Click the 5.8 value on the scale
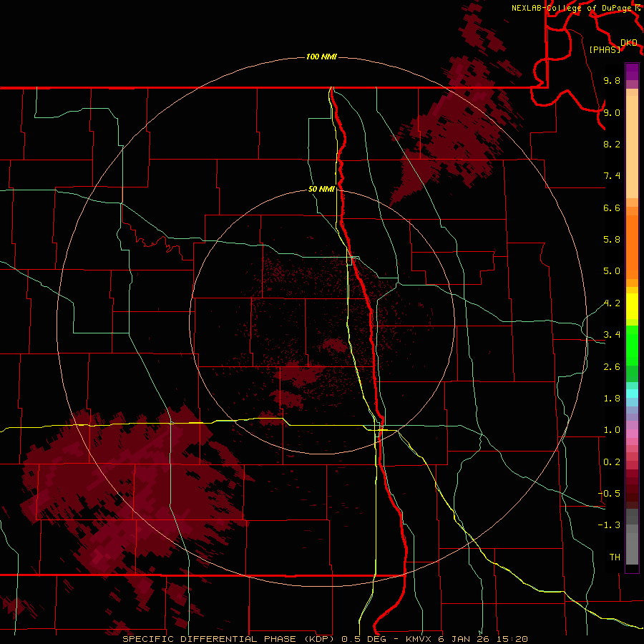This screenshot has height=644, width=644. click(612, 240)
